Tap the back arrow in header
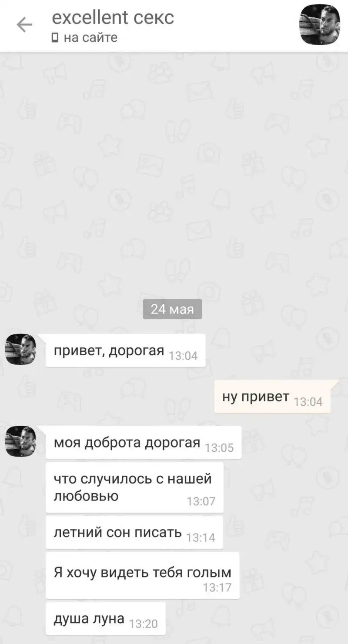 point(24,25)
